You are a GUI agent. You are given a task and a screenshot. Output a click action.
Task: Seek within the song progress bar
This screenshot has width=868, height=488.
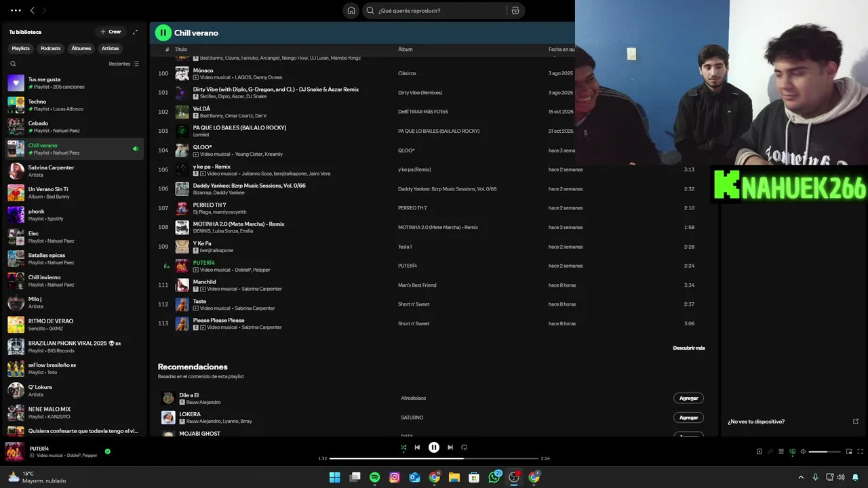click(x=434, y=458)
